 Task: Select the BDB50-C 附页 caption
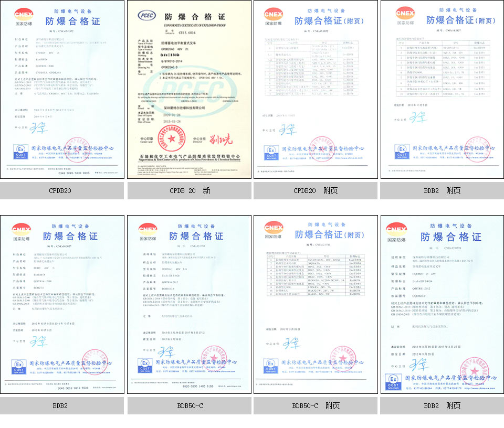click(x=315, y=406)
